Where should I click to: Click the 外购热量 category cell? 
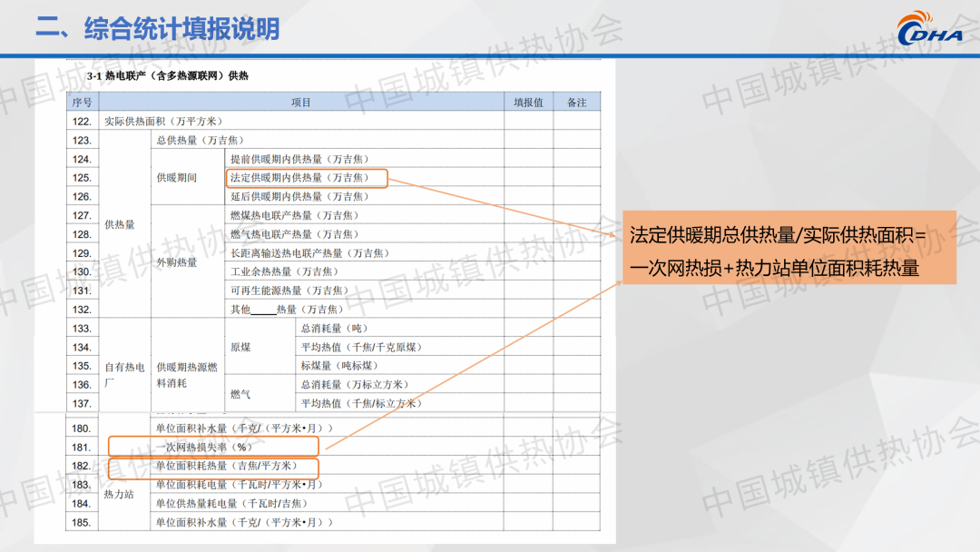click(176, 262)
